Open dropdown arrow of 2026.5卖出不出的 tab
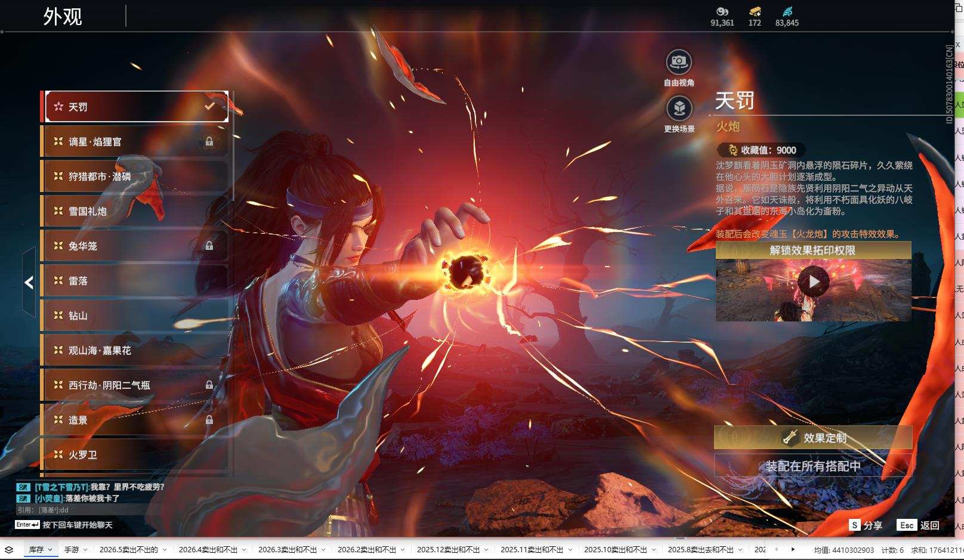964x560 pixels. click(x=165, y=550)
